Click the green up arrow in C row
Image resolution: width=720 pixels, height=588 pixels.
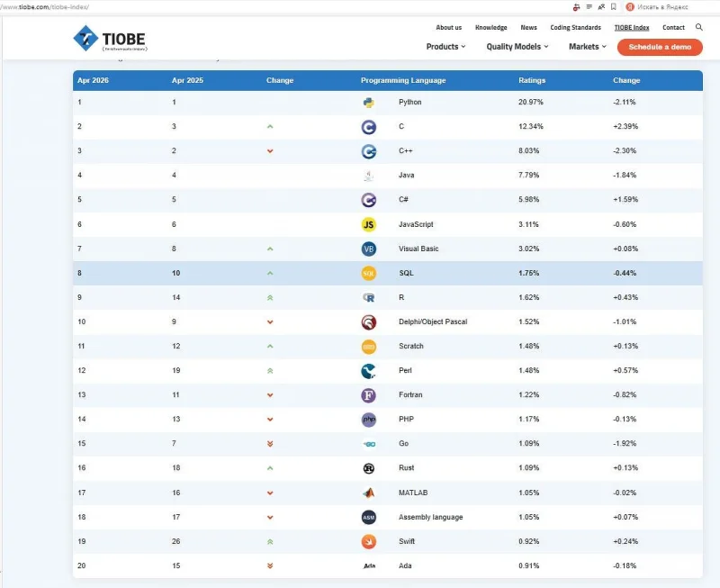click(270, 126)
